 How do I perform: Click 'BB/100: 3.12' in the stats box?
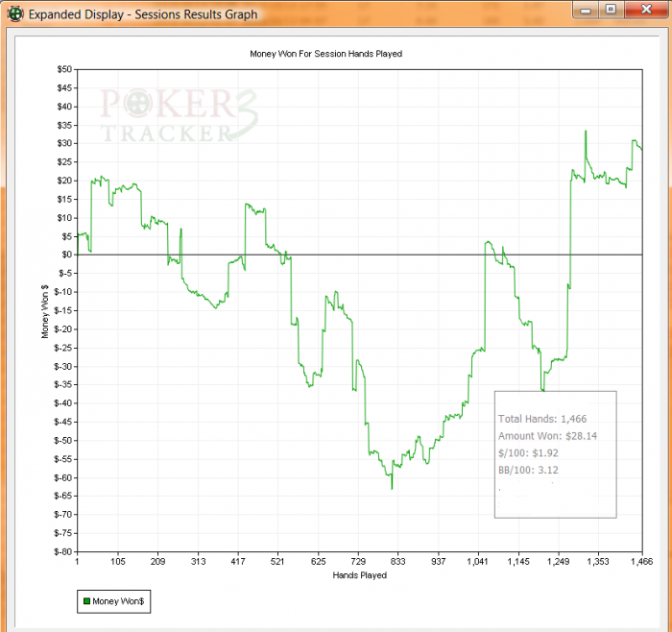pyautogui.click(x=528, y=470)
